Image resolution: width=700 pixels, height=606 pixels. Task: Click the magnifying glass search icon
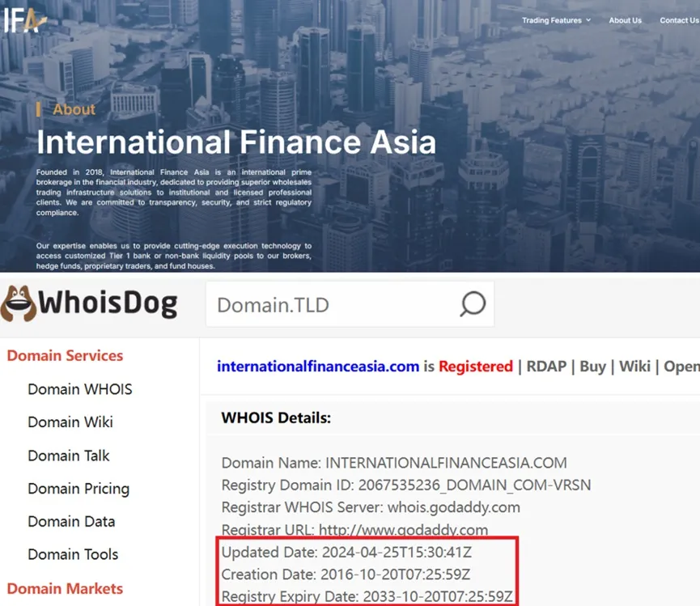[x=473, y=304]
